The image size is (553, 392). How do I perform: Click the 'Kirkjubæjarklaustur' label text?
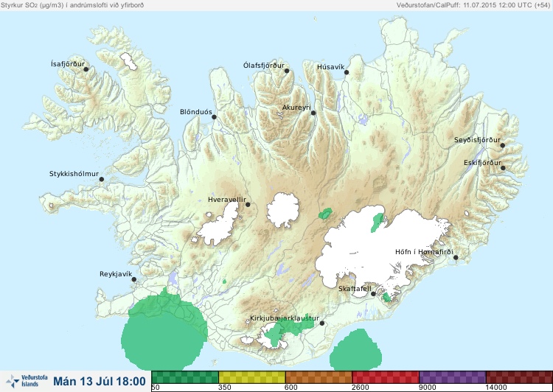coord(285,318)
